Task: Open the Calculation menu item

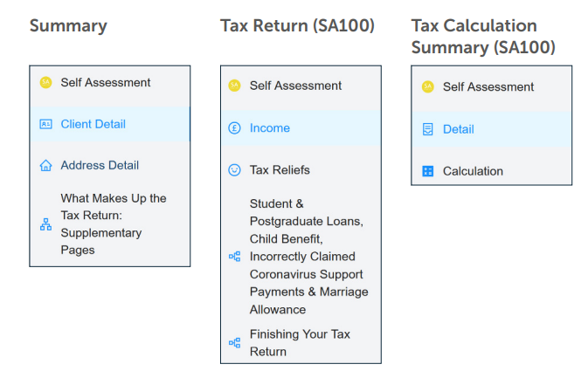Action: pyautogui.click(x=491, y=171)
